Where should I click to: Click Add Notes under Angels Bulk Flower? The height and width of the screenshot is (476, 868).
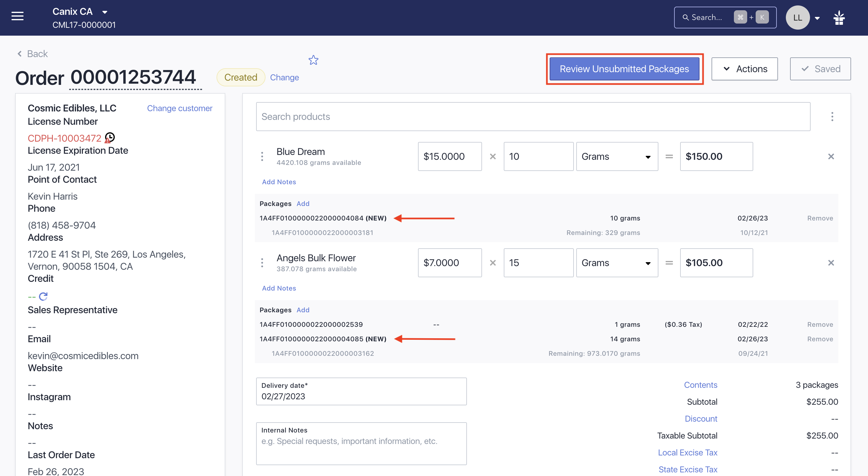coord(279,288)
